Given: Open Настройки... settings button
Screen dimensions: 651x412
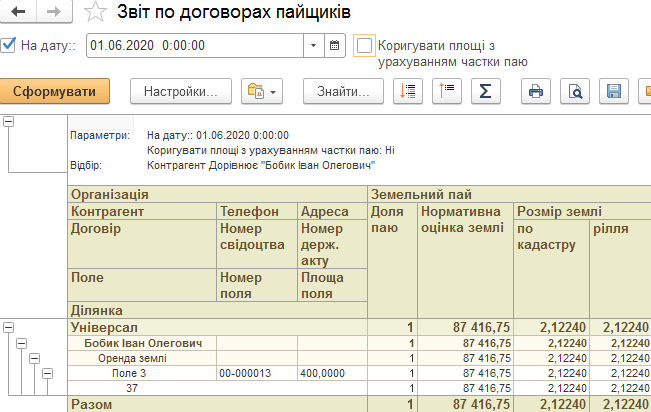Looking at the screenshot, I should coord(181,91).
